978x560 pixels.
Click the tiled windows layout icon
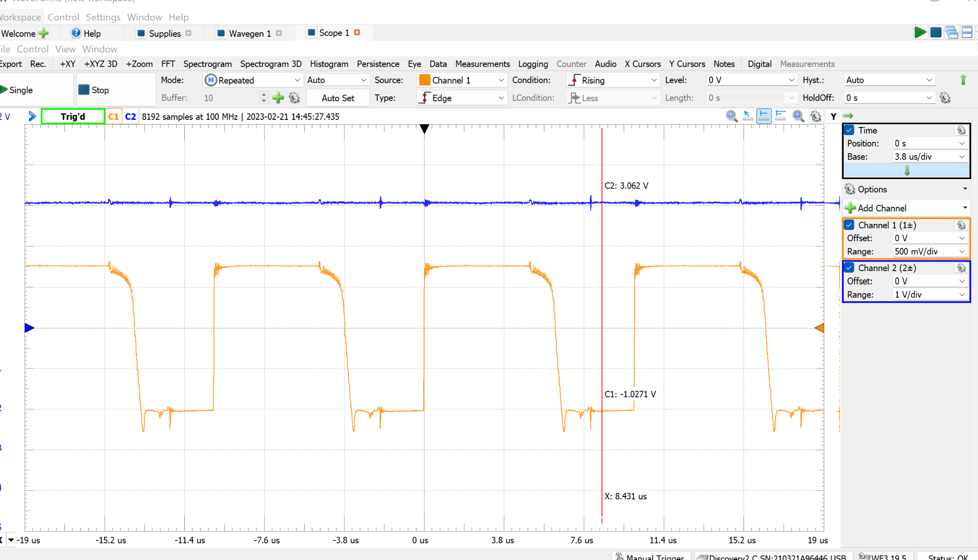pyautogui.click(x=967, y=32)
